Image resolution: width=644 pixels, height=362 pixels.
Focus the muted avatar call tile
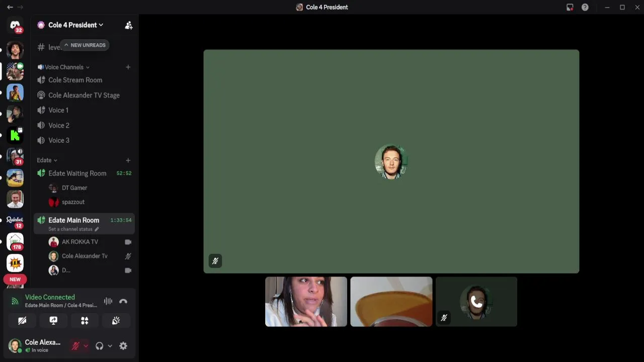[x=476, y=302]
